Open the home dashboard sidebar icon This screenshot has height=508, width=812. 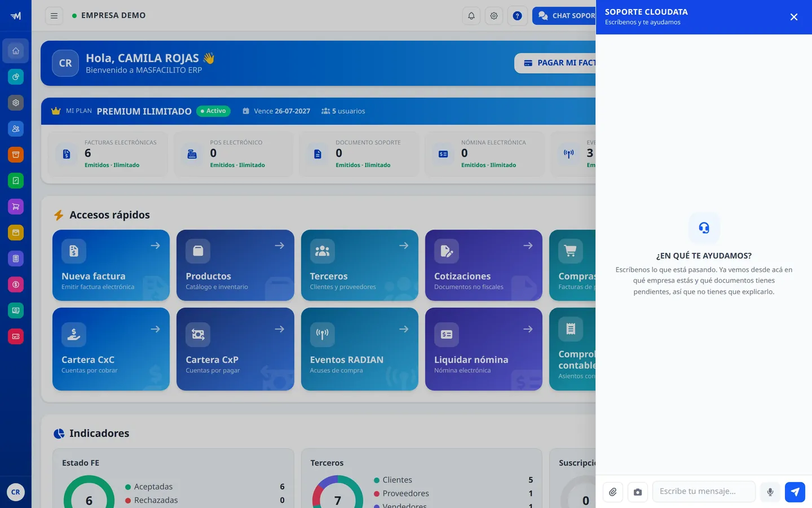point(16,51)
